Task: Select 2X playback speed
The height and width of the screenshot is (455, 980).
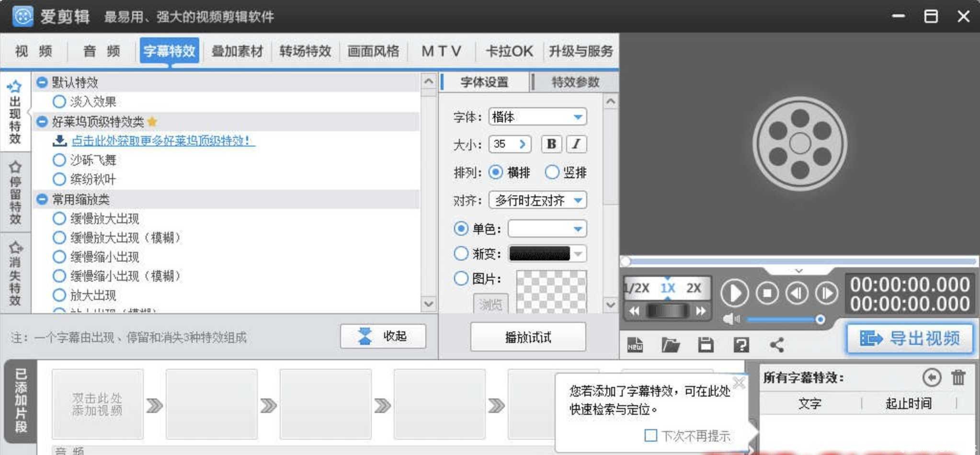Action: pyautogui.click(x=694, y=288)
